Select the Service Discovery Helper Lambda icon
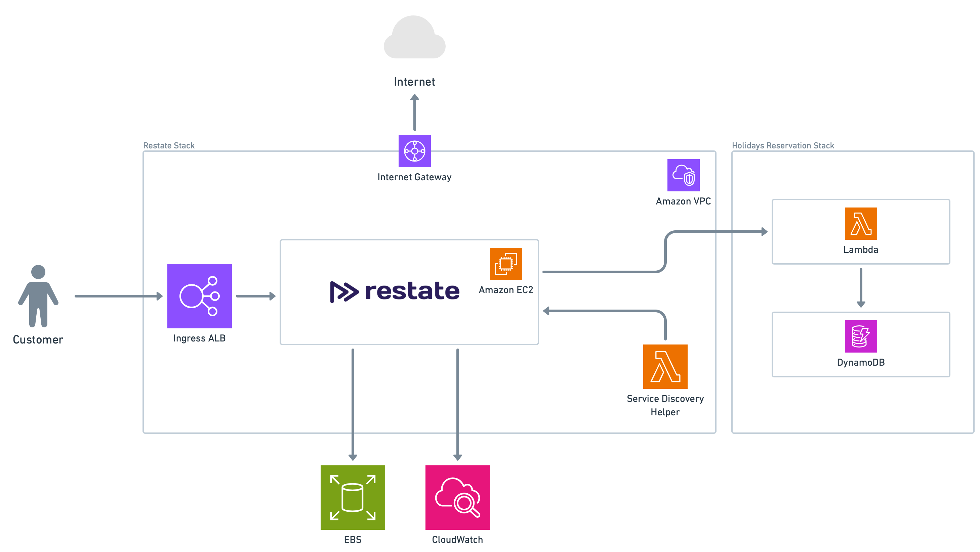 click(x=665, y=366)
